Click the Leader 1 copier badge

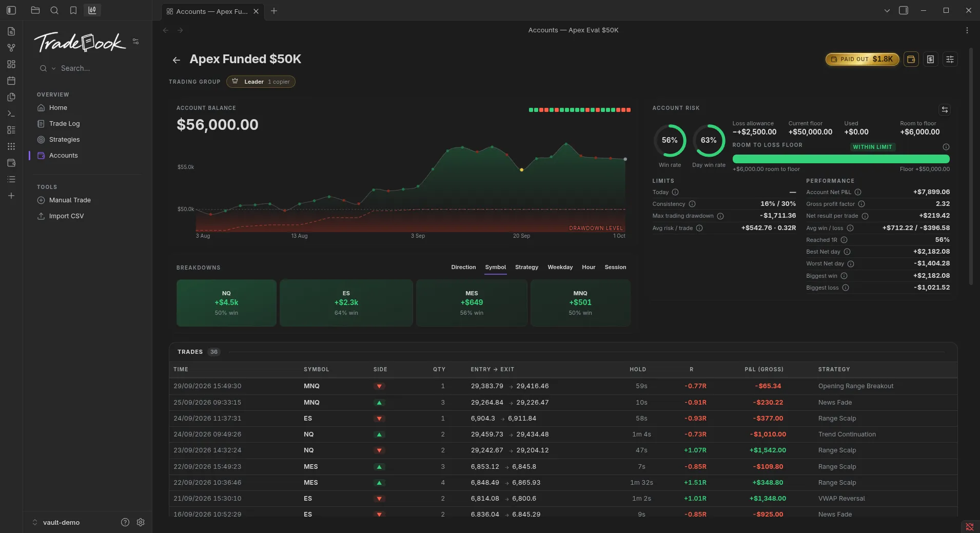pos(261,82)
